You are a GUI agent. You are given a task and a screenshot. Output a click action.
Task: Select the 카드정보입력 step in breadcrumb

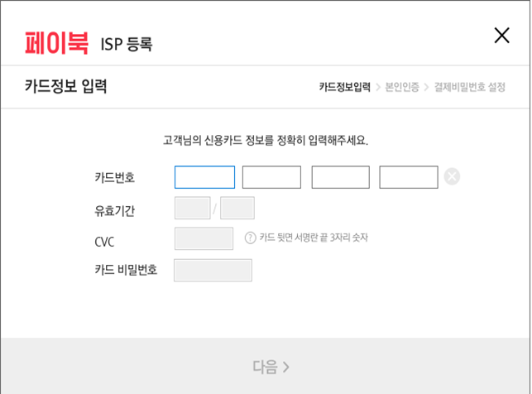click(x=344, y=87)
